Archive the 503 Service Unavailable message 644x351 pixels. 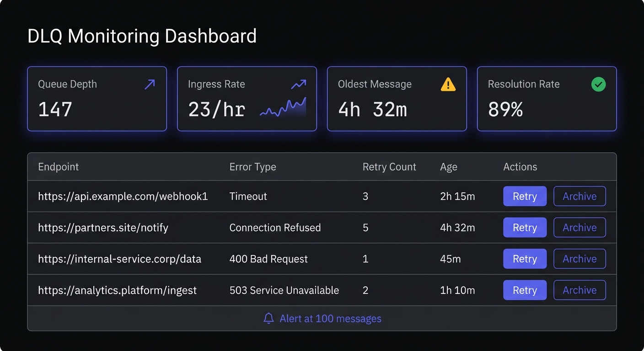click(x=580, y=290)
